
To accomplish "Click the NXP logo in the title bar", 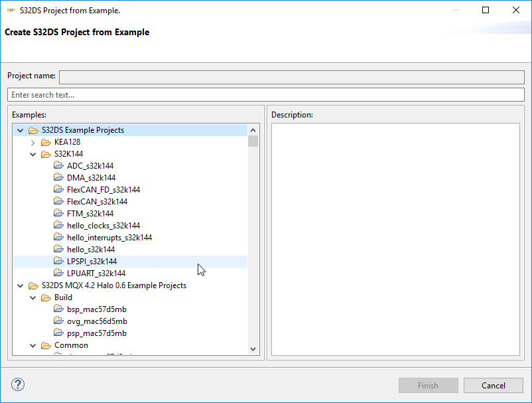I will 11,10.
